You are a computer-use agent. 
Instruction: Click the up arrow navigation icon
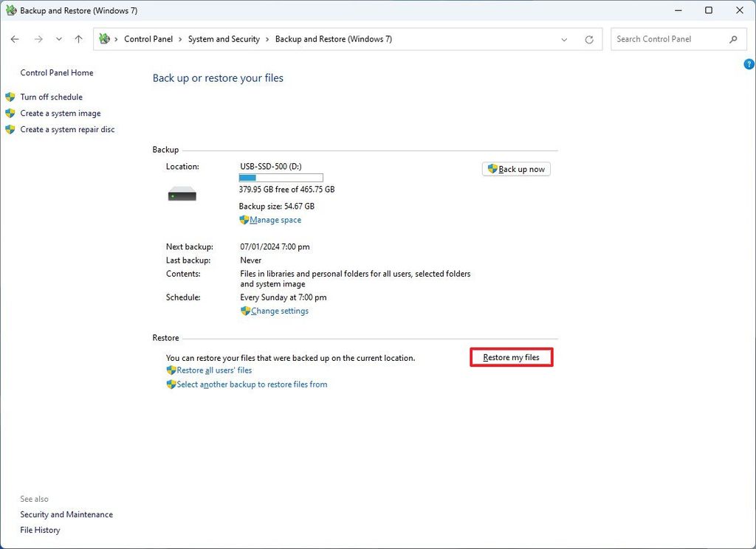(78, 39)
